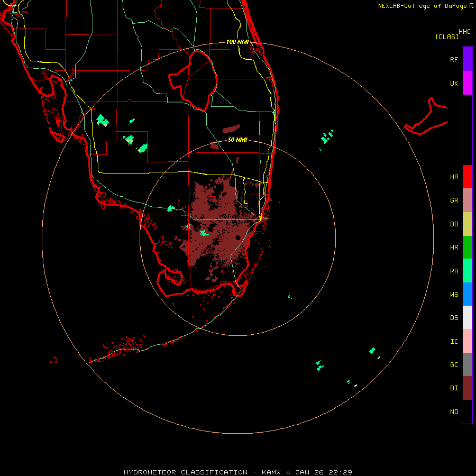Screen dimensions: 476x476
Task: Click the RA light green legend swatch
Action: pyautogui.click(x=467, y=271)
